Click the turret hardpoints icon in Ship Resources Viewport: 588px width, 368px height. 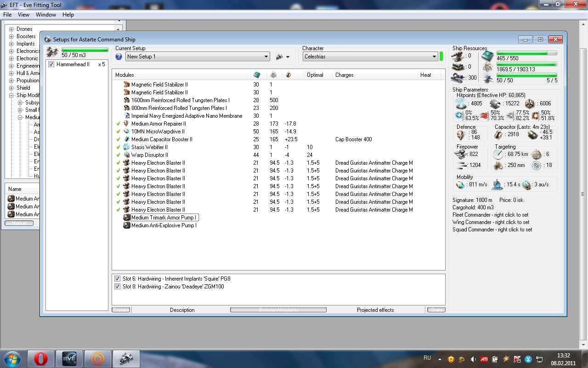pyautogui.click(x=458, y=56)
